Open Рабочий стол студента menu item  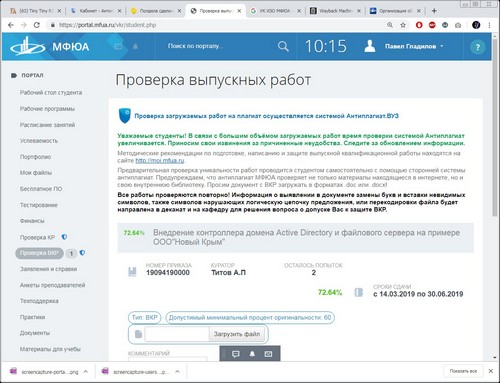[51, 93]
